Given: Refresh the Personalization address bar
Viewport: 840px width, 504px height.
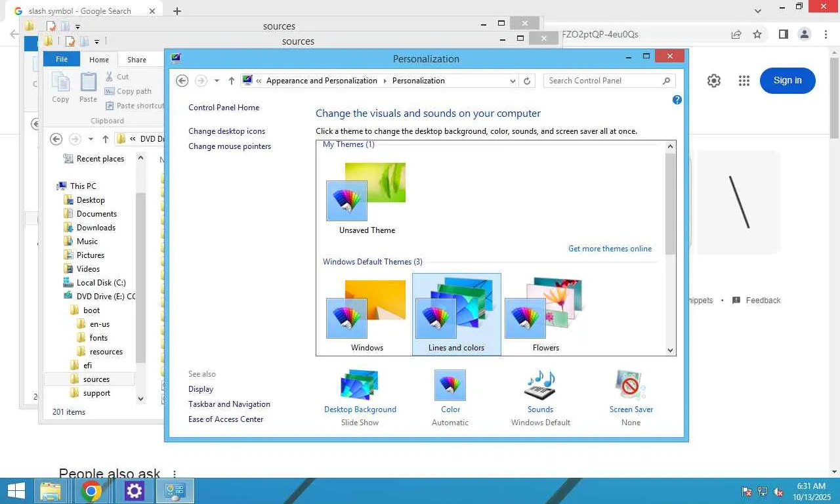Looking at the screenshot, I should coord(527,81).
